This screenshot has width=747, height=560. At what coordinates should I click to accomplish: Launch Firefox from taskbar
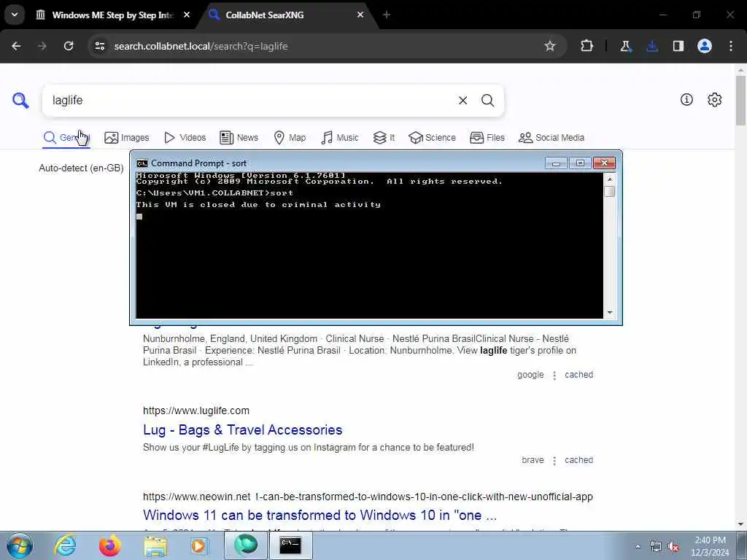[x=109, y=545]
